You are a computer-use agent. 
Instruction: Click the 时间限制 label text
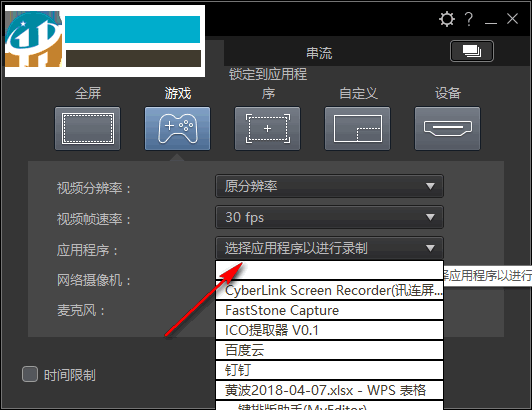point(70,375)
